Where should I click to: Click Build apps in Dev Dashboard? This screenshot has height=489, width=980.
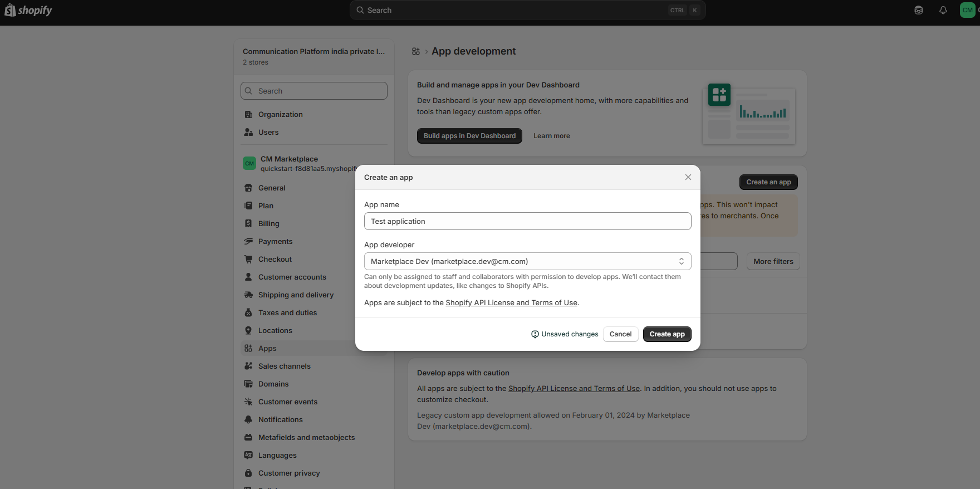click(x=469, y=136)
